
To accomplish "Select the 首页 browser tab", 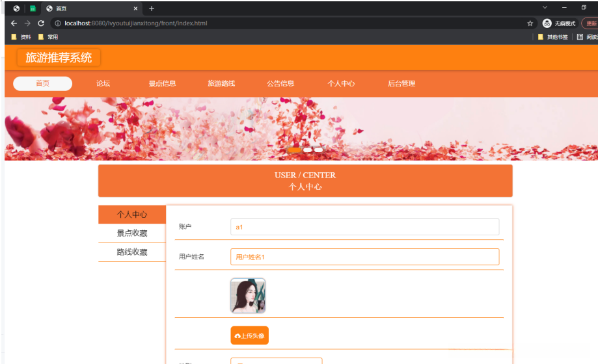I will (92, 8).
